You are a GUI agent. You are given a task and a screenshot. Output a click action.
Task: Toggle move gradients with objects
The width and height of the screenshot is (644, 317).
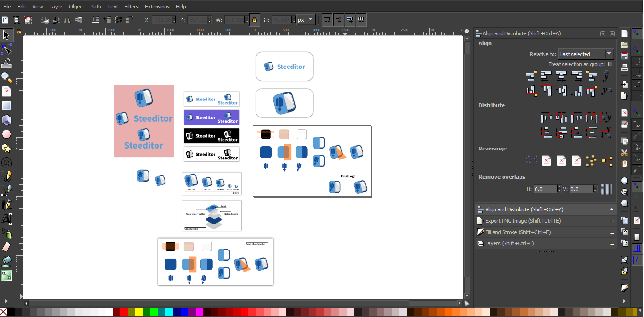[x=349, y=20]
